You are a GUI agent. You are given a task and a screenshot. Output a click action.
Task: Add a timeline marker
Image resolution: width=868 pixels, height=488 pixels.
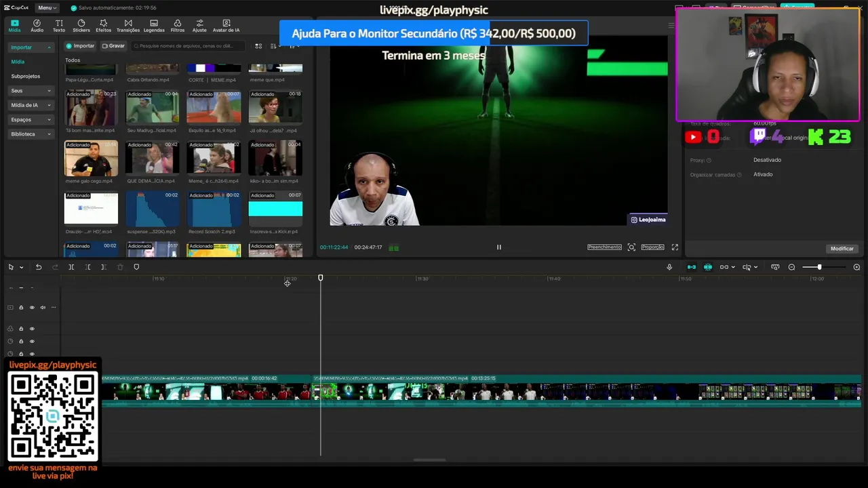tap(136, 267)
